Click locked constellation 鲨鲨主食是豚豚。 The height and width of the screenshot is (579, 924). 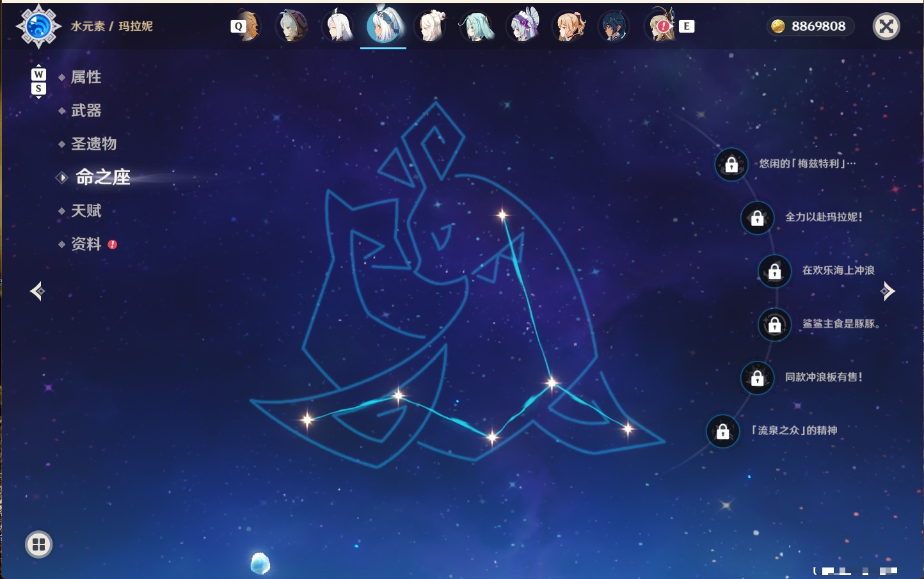pyautogui.click(x=774, y=324)
